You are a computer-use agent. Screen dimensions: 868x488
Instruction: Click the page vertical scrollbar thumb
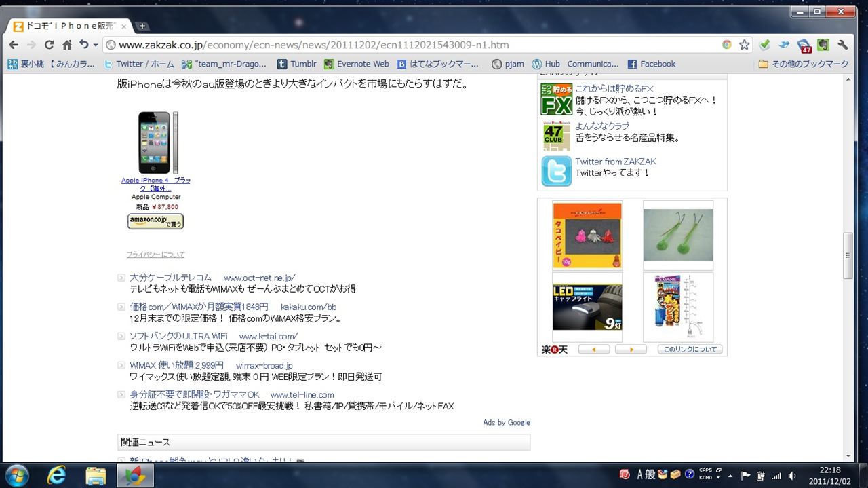(x=848, y=255)
